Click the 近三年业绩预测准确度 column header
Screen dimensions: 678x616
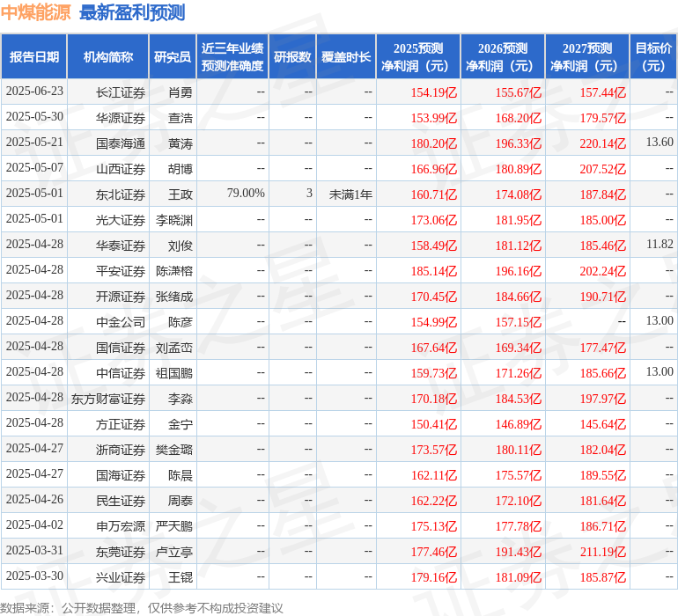[232, 56]
